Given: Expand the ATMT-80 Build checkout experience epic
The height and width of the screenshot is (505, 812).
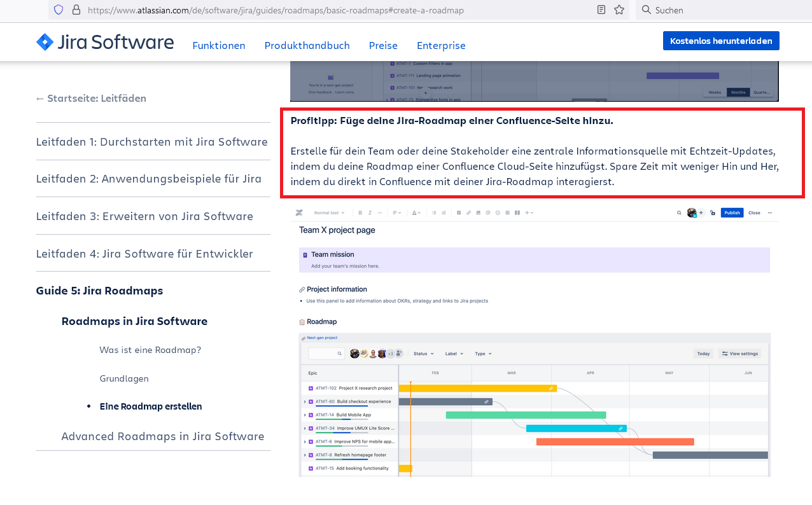Looking at the screenshot, I should click(x=304, y=401).
